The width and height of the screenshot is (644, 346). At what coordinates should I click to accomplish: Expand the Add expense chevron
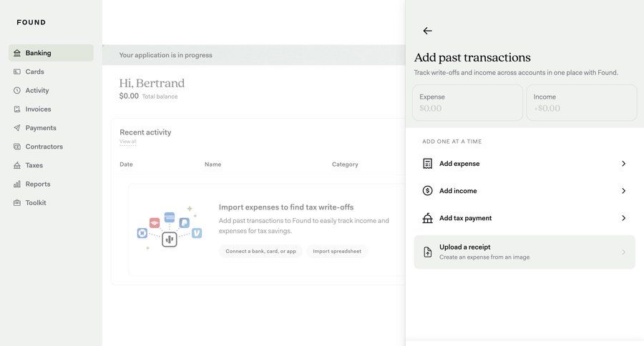(x=623, y=164)
